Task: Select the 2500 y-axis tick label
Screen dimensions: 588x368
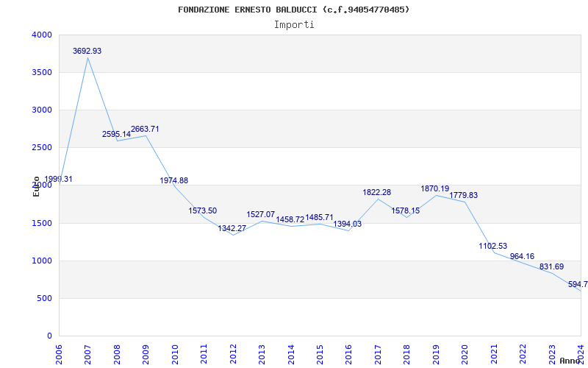Action: coord(42,148)
